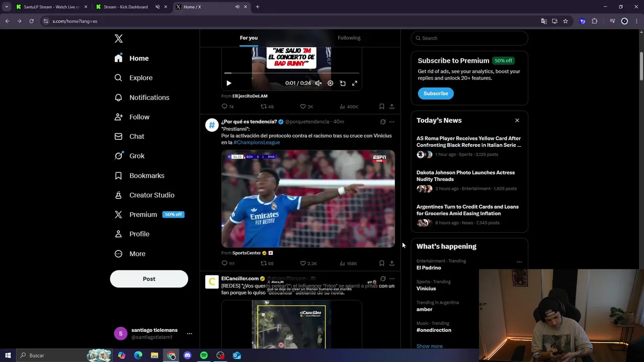Open the #ChampionsLeague hashtag link
Viewport: 644px width, 362px height.
point(257,142)
